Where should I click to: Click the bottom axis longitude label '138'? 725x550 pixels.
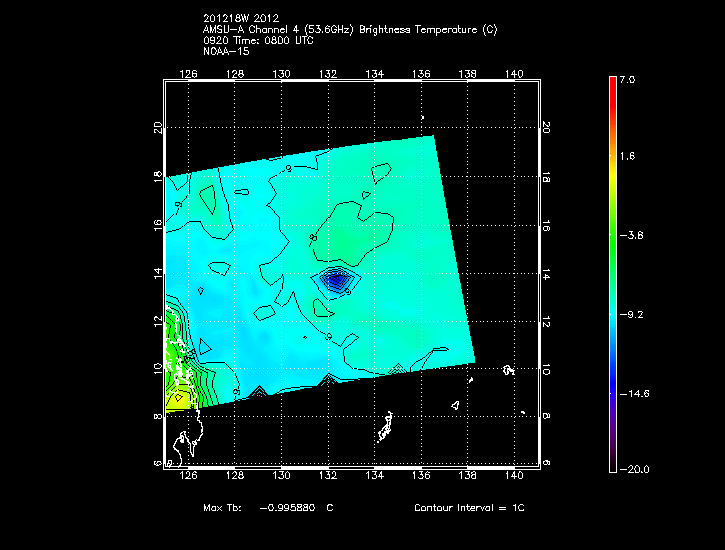point(467,475)
